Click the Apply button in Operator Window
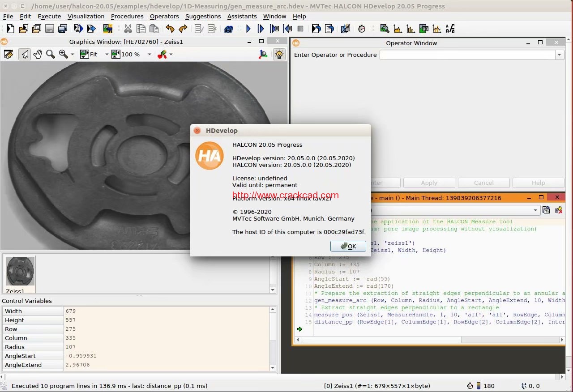 [429, 183]
